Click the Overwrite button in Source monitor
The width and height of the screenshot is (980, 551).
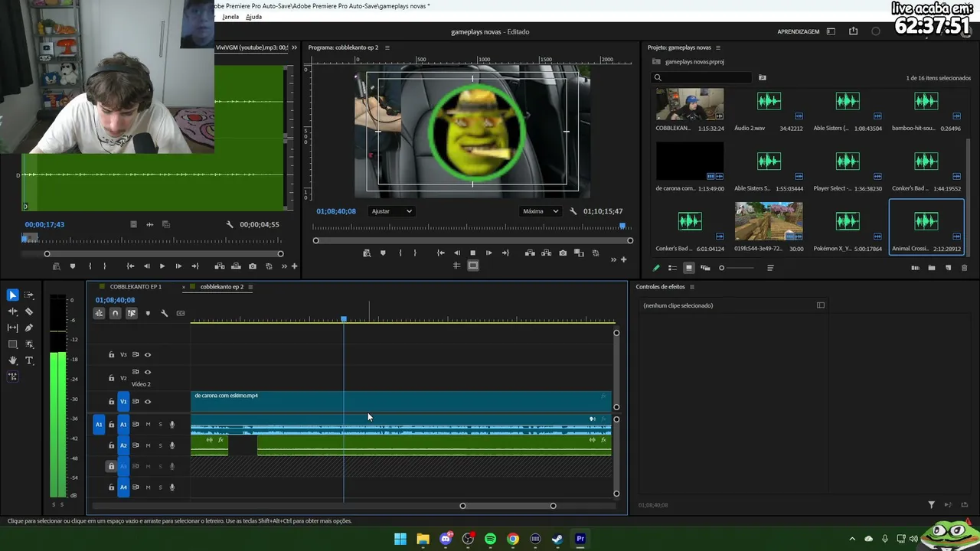(236, 266)
